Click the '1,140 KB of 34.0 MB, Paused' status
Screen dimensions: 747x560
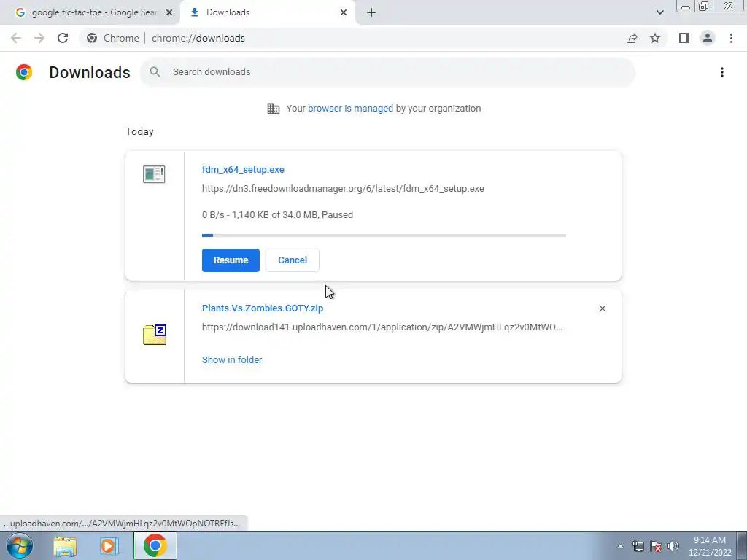tap(293, 215)
